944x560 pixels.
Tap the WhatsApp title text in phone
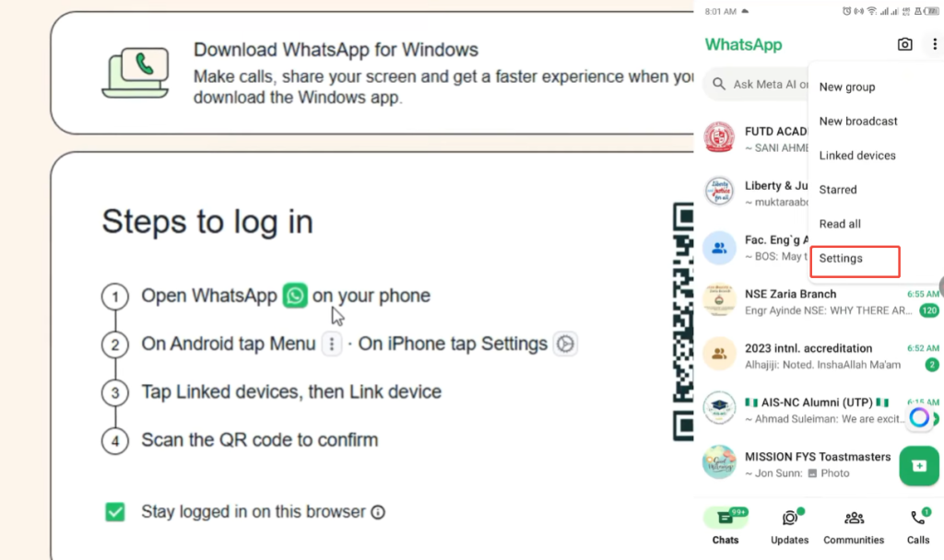(x=744, y=44)
